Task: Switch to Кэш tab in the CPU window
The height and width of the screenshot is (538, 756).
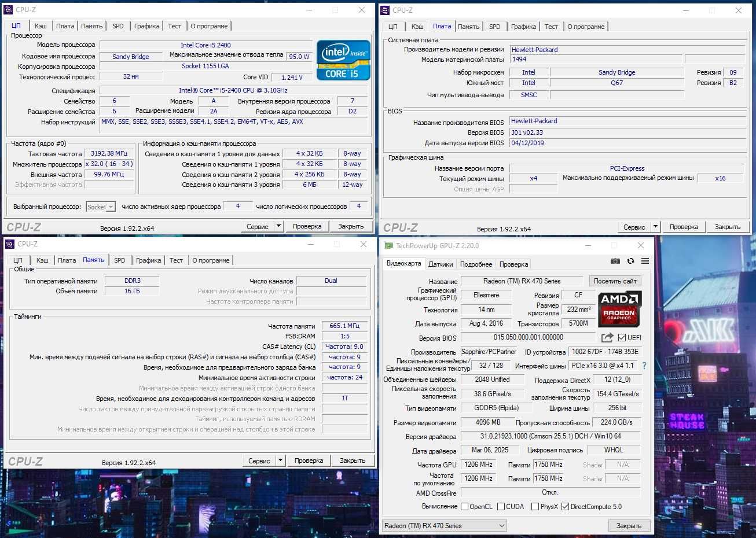Action: 41,26
